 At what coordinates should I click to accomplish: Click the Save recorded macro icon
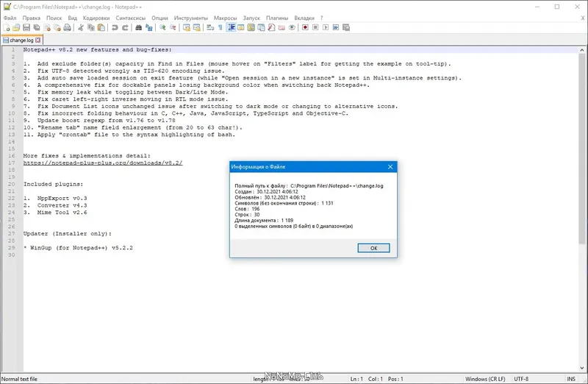coord(346,27)
